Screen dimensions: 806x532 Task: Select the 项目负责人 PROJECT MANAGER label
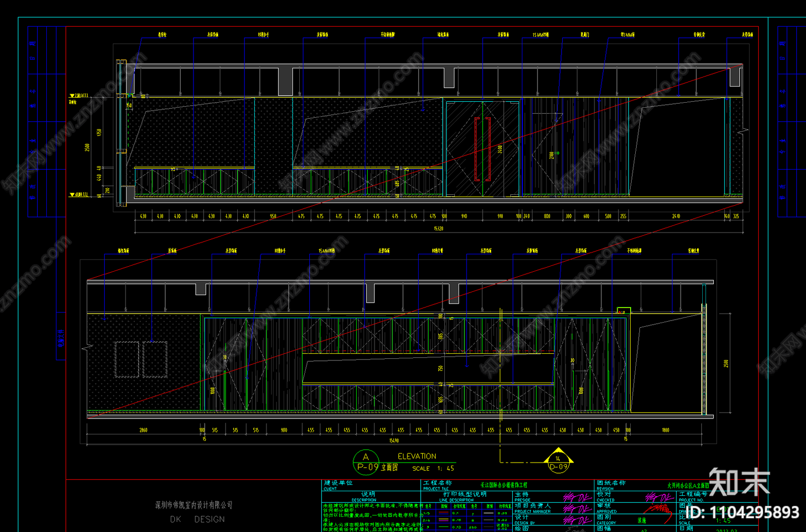pyautogui.click(x=532, y=508)
